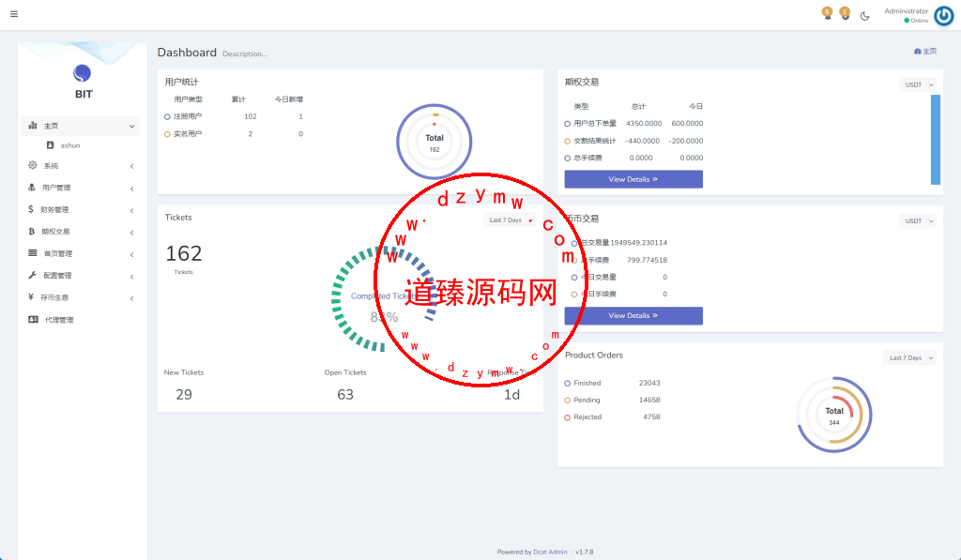Viewport: 961px width, 560px height.
Task: Expand the 财务管理 menu chevron
Action: click(131, 211)
